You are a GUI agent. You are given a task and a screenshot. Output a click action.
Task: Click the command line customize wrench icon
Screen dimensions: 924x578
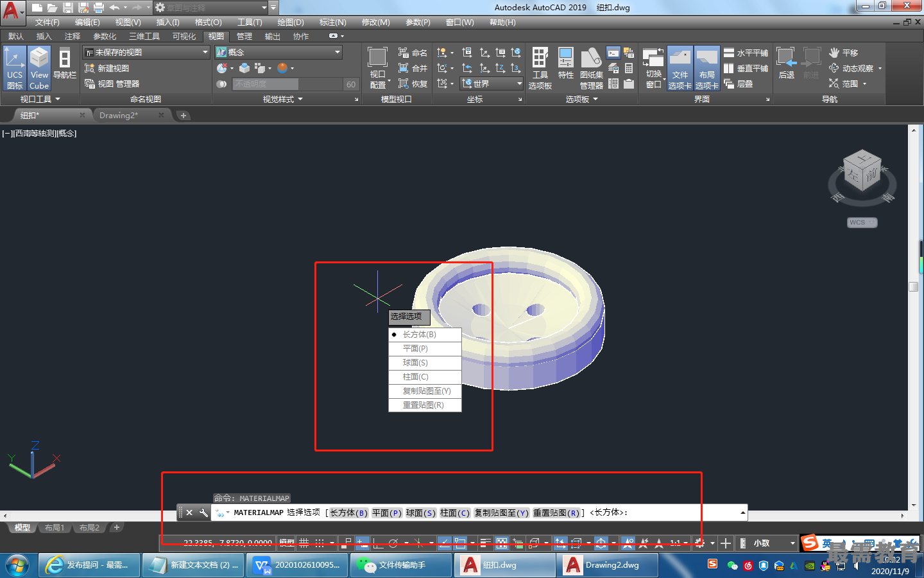203,512
